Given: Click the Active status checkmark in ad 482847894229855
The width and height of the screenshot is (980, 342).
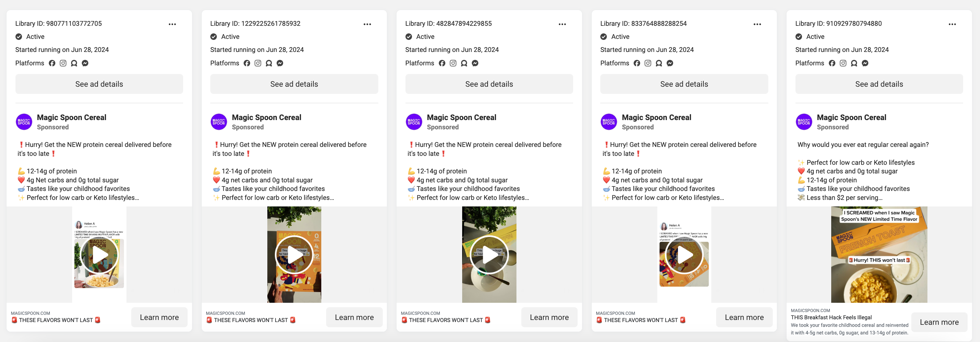Looking at the screenshot, I should point(409,36).
